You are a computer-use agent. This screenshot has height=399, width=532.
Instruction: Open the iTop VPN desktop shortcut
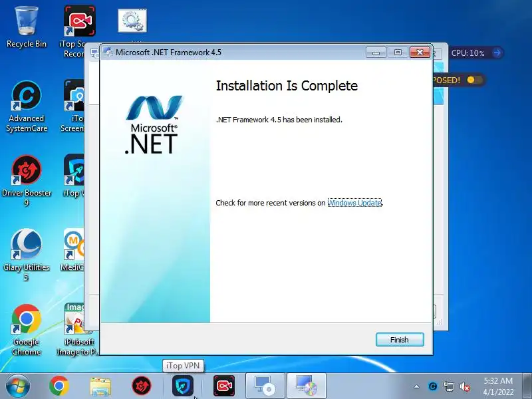pos(74,176)
